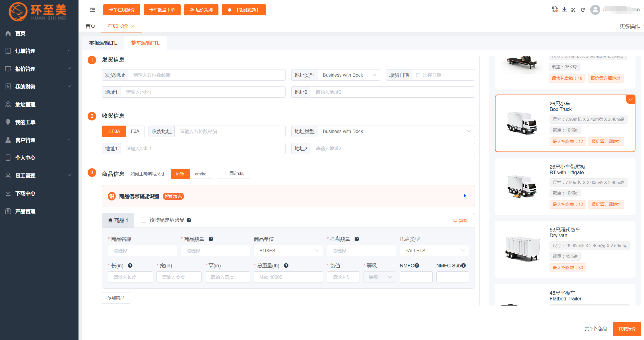Open 商品单位 BOXES dropdown
The width and height of the screenshot is (644, 340).
tap(288, 251)
